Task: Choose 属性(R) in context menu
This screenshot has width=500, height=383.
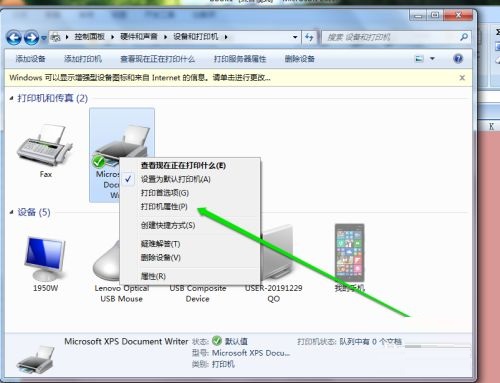Action: (x=153, y=276)
